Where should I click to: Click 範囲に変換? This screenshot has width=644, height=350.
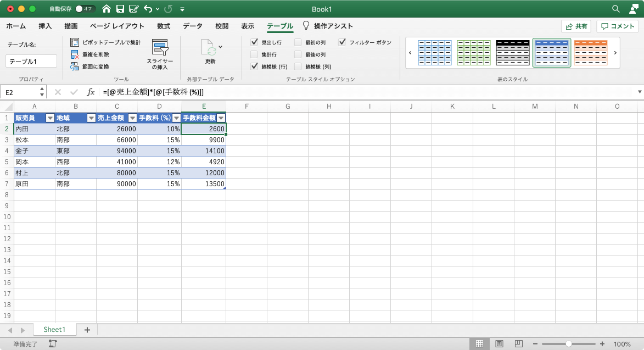[90, 66]
